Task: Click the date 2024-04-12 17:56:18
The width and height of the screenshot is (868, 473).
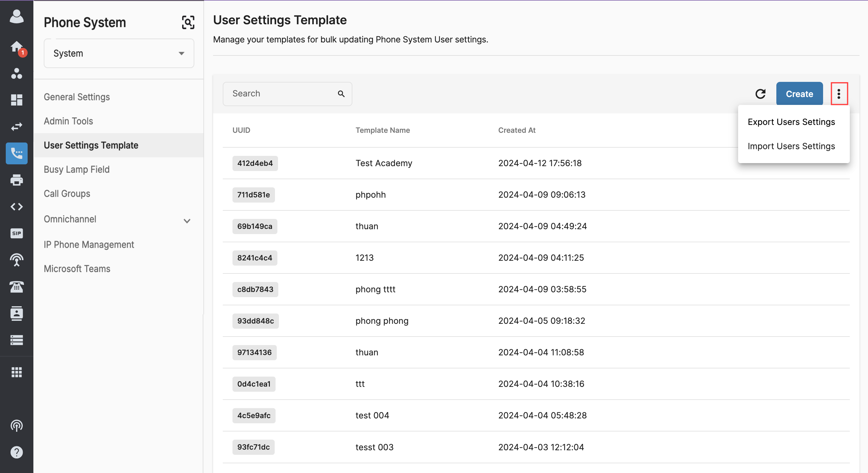Action: pos(540,163)
